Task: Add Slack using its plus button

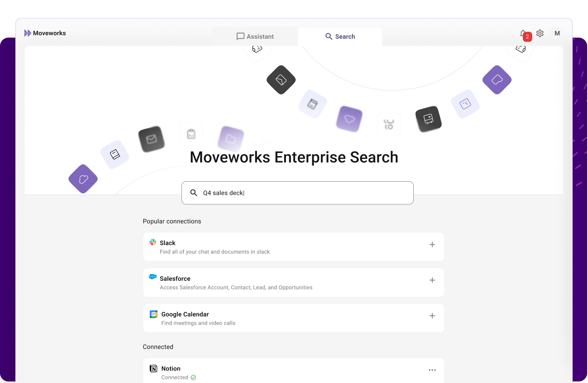Action: pos(432,244)
